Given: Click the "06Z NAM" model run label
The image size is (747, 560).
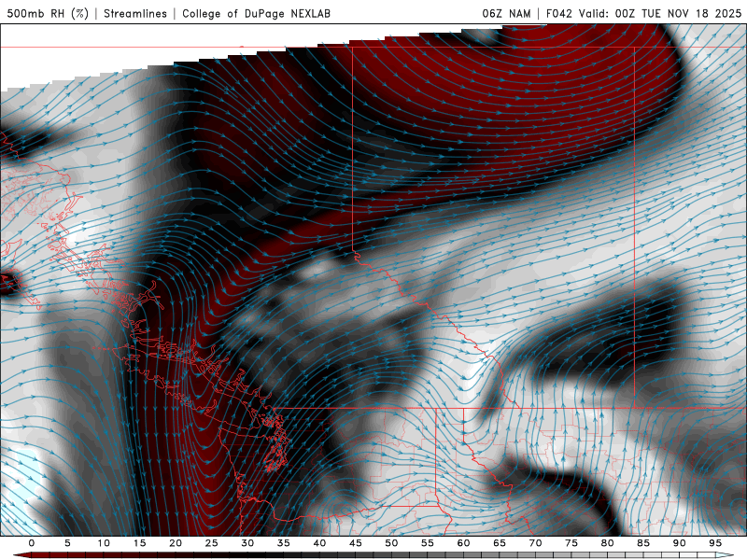Looking at the screenshot, I should (506, 13).
